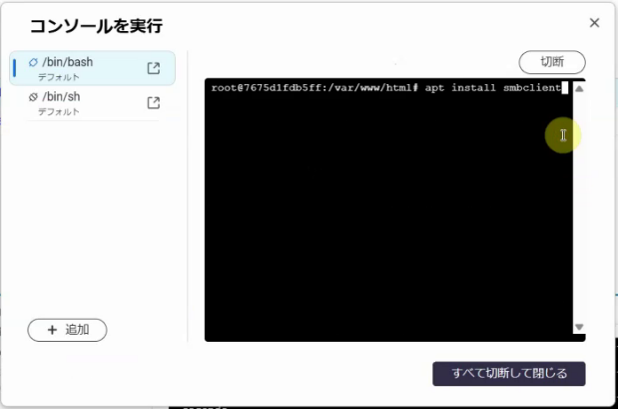Open /bin/bash console in new window
618x409 pixels.
(153, 68)
